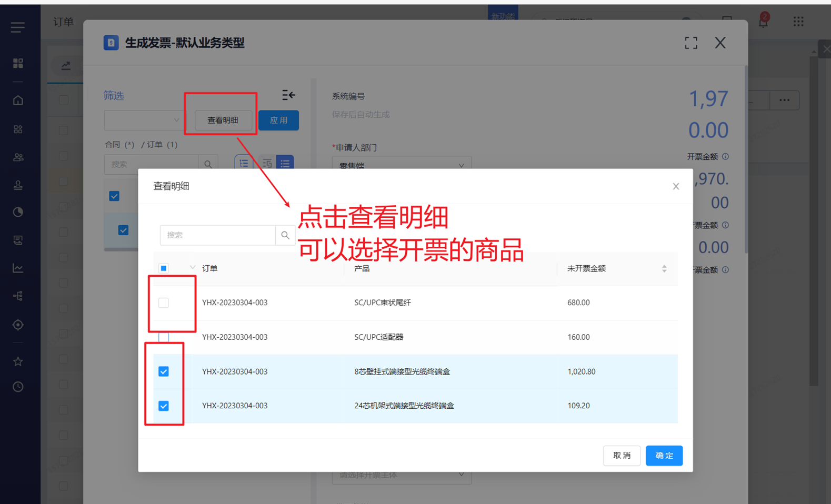This screenshot has width=831, height=504.
Task: Open the stamp approval sidebar icon
Action: click(x=18, y=185)
